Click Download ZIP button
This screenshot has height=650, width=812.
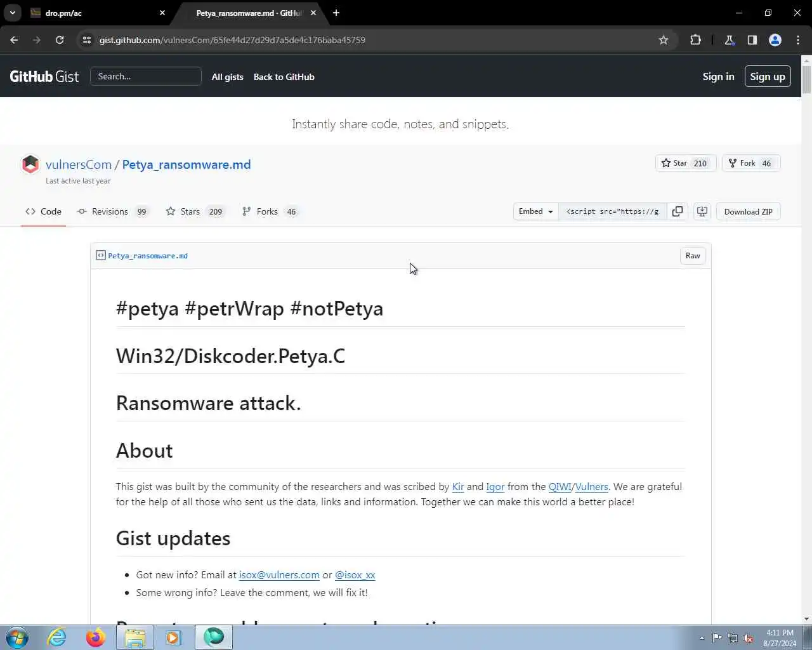749,211
